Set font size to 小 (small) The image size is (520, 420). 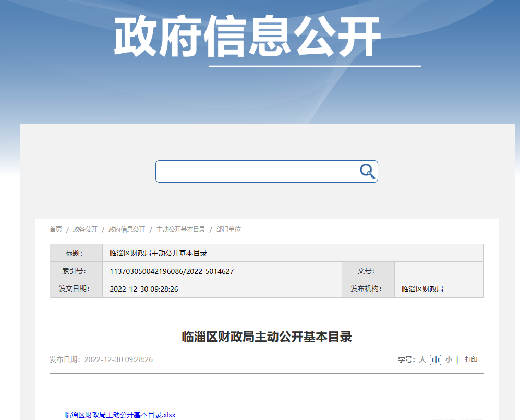449,359
